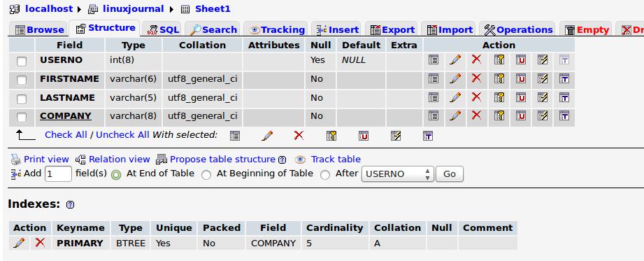
Task: Add index icon for LASTNAME row
Action: pyautogui.click(x=543, y=97)
